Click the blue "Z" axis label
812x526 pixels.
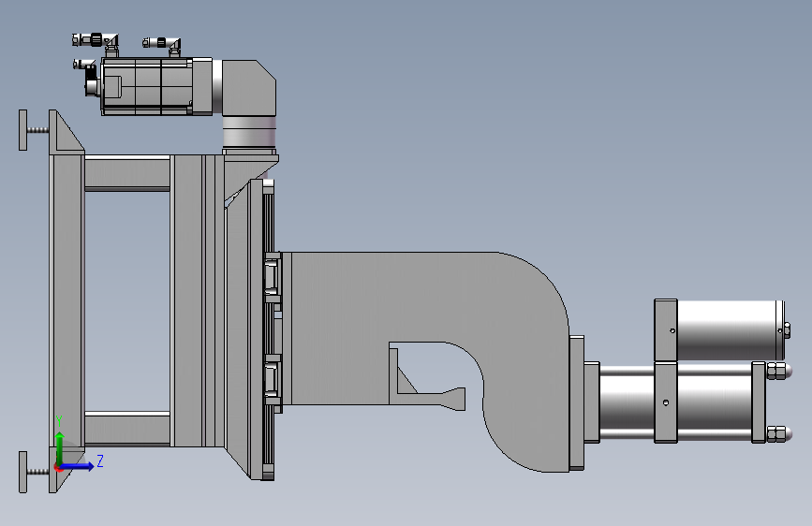point(100,460)
